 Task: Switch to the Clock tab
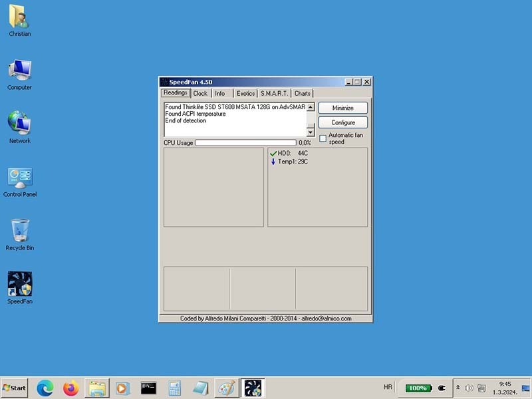click(x=200, y=94)
